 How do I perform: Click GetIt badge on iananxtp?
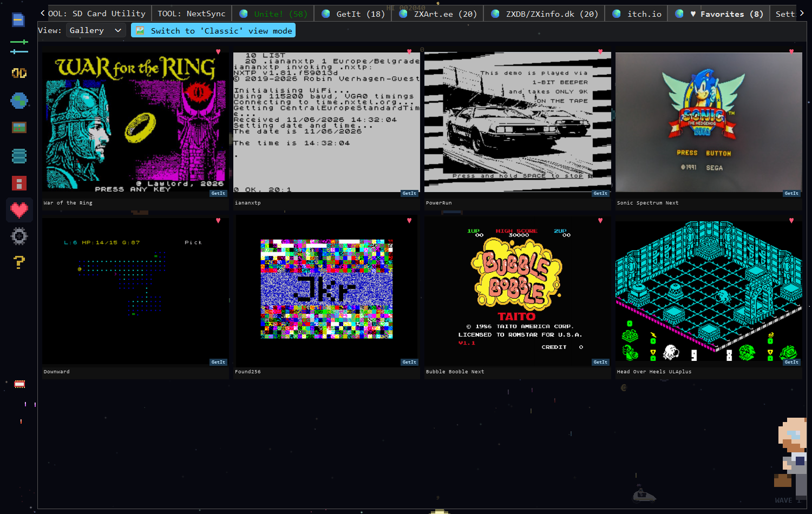point(409,193)
